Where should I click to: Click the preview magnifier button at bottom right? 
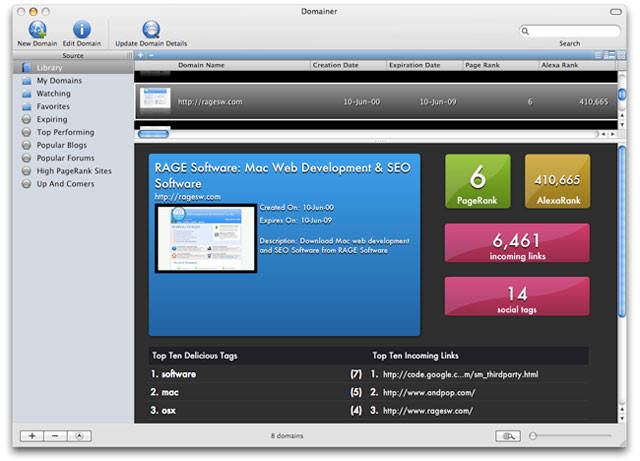pos(508,436)
